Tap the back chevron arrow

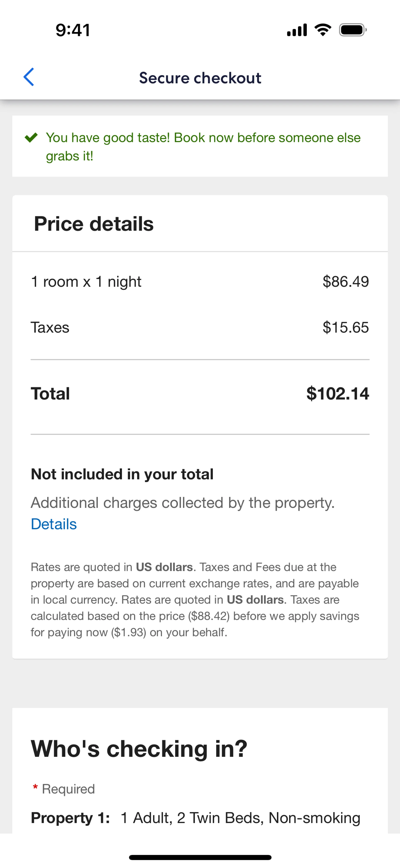(29, 77)
